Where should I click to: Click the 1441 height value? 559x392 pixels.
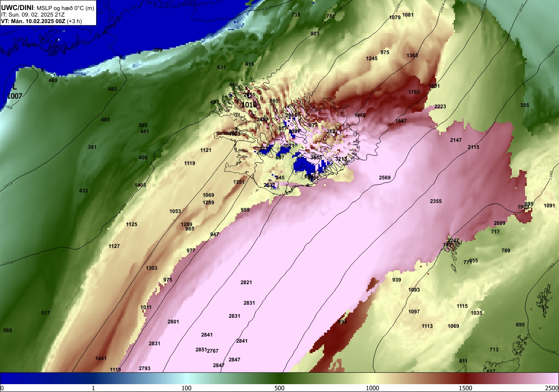click(101, 358)
